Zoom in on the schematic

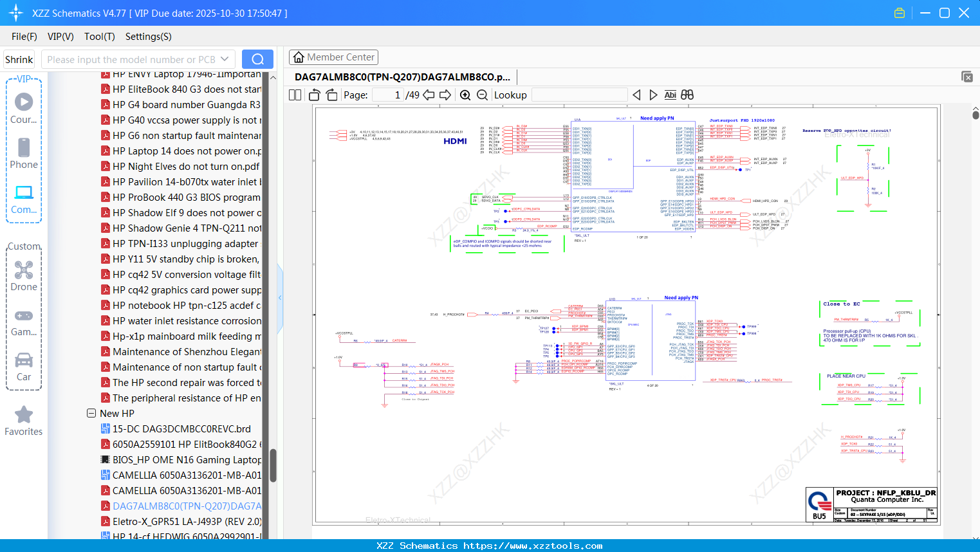[x=465, y=95]
